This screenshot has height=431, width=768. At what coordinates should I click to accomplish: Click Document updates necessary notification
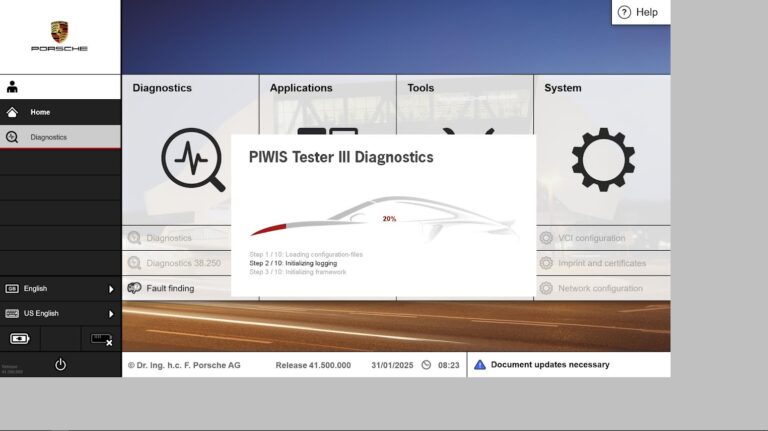549,365
